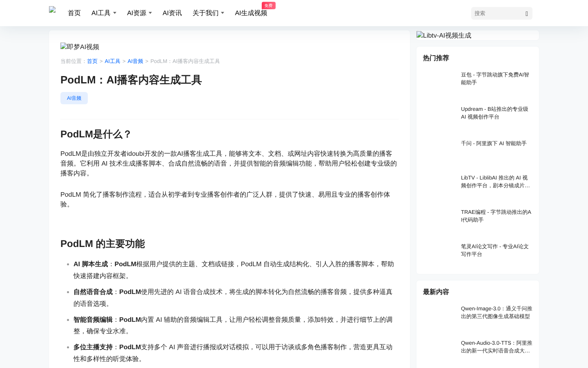Screen dimensions: 588x368
Task: Click the site logo in header
Action: coord(52,10)
